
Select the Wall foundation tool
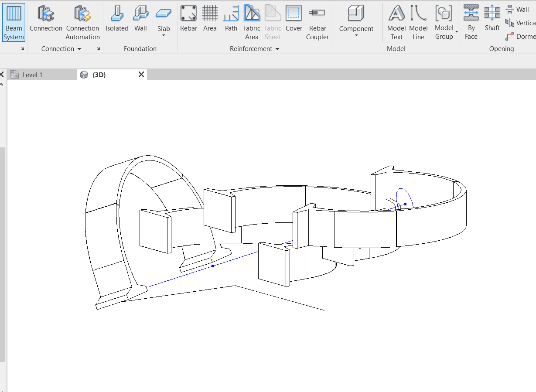(140, 19)
